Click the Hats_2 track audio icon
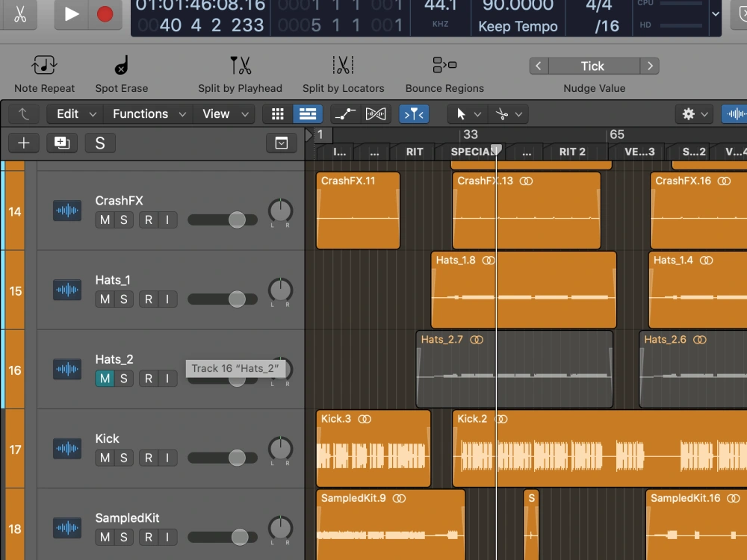 pyautogui.click(x=66, y=369)
